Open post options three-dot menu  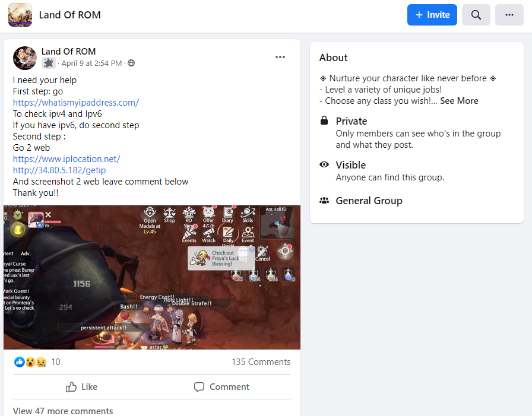tap(280, 57)
